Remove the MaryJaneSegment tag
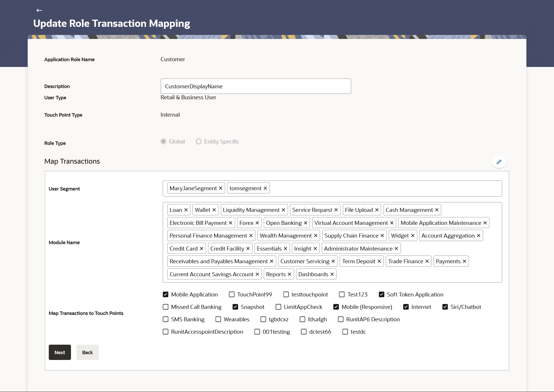Screen dimensions: 554x392 tap(221, 188)
